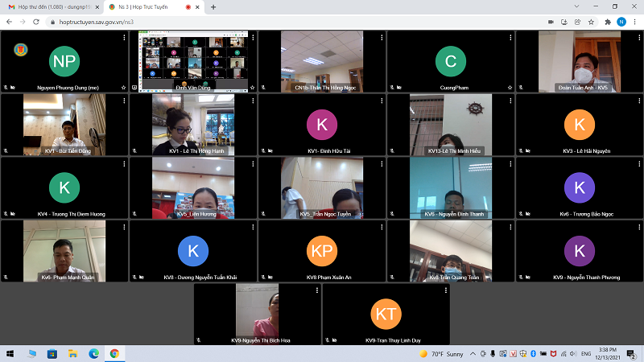
Task: Open File Explorer from the taskbar
Action: pos(72,353)
